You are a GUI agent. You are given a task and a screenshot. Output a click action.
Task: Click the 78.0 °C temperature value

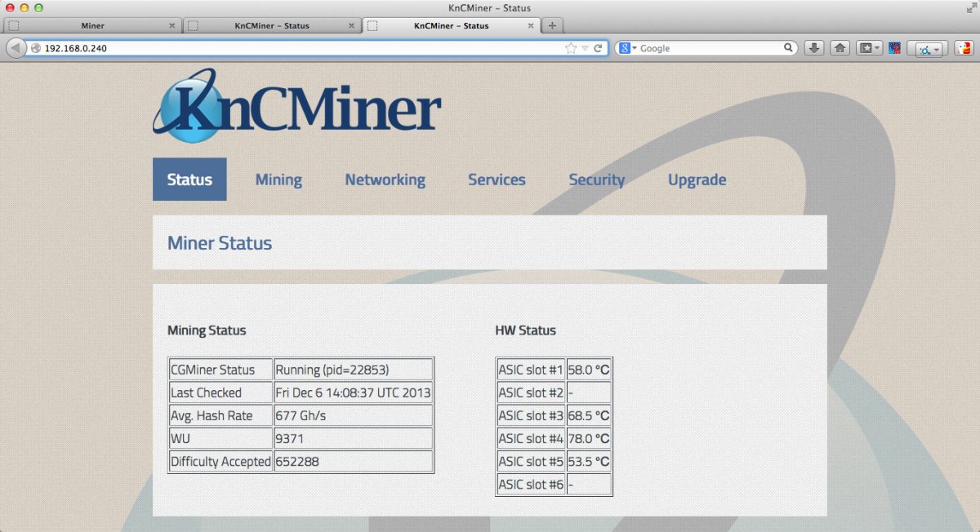click(x=589, y=438)
